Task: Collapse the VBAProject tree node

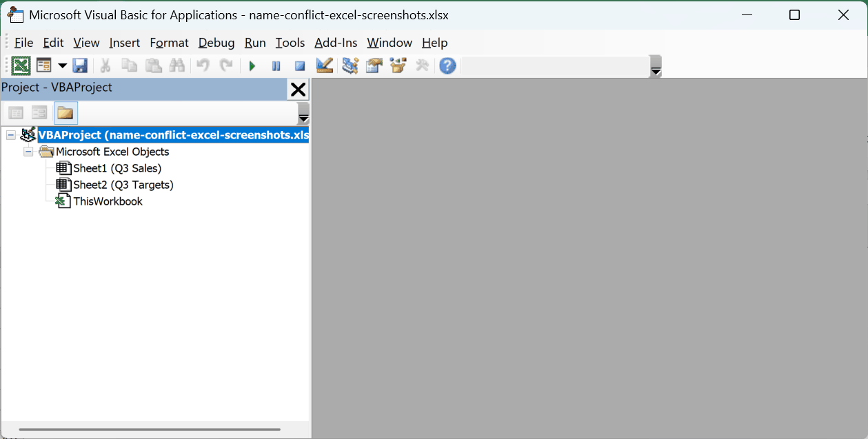Action: click(11, 135)
